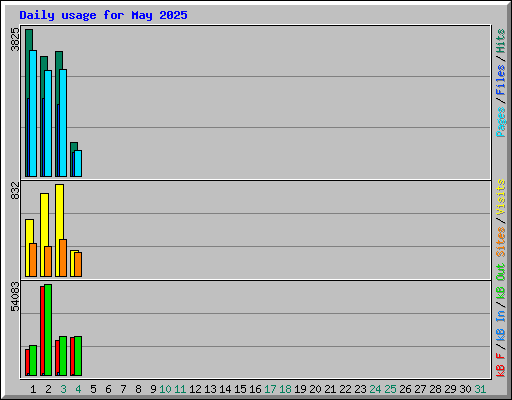Click day number 1 on the axis

(x=33, y=389)
